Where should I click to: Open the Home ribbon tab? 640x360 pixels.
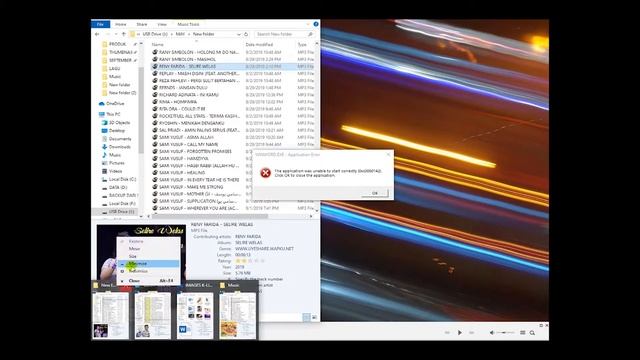[x=120, y=24]
